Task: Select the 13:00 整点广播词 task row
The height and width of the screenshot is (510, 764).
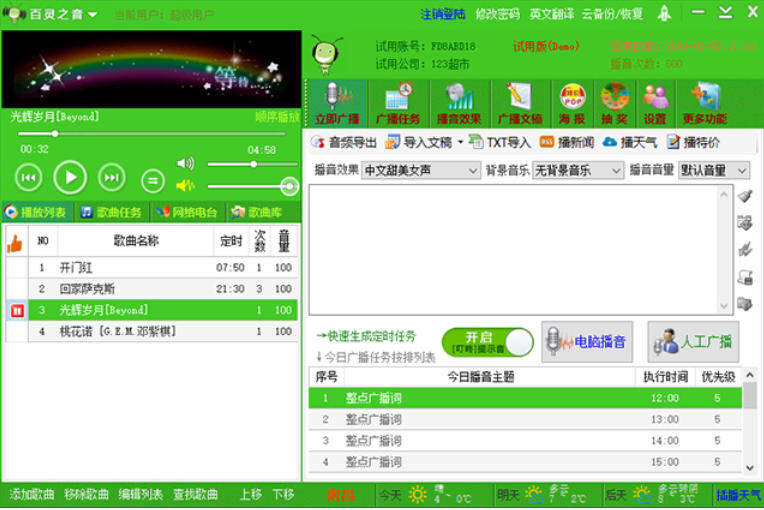Action: (525, 419)
